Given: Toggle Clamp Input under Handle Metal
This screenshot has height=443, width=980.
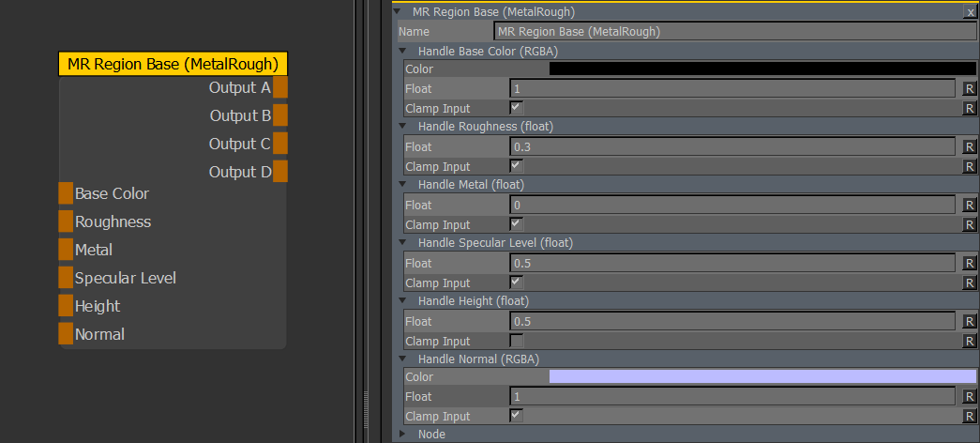Looking at the screenshot, I should (x=516, y=224).
